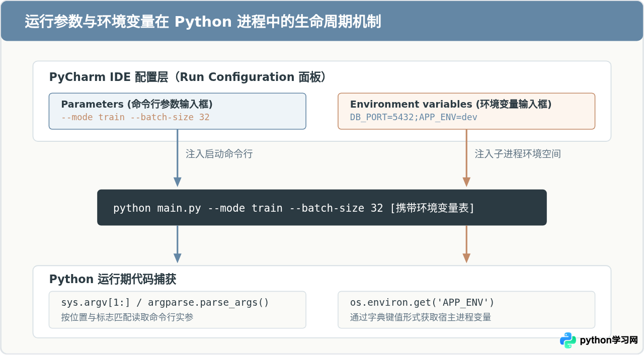
Task: Click the Python 运行期代码捕获 heading
Action: point(113,280)
